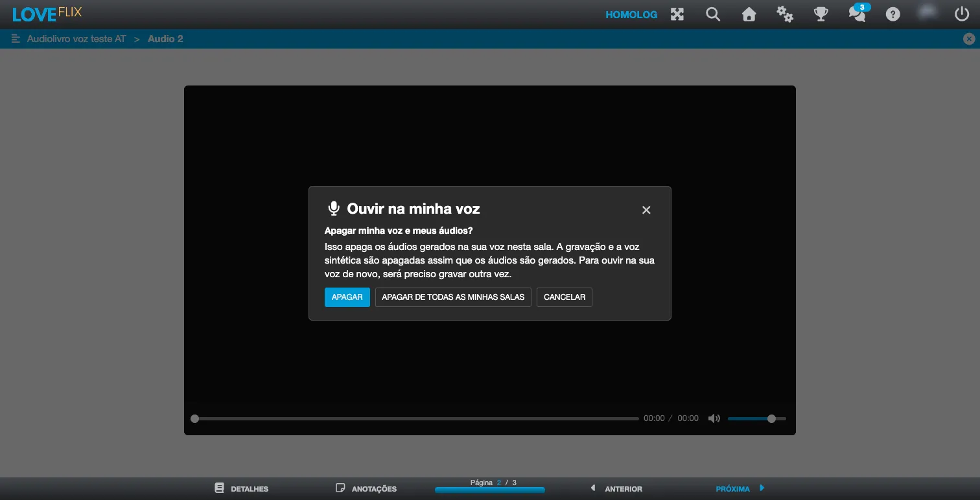
Task: Mute audio using the speaker icon
Action: coord(714,418)
